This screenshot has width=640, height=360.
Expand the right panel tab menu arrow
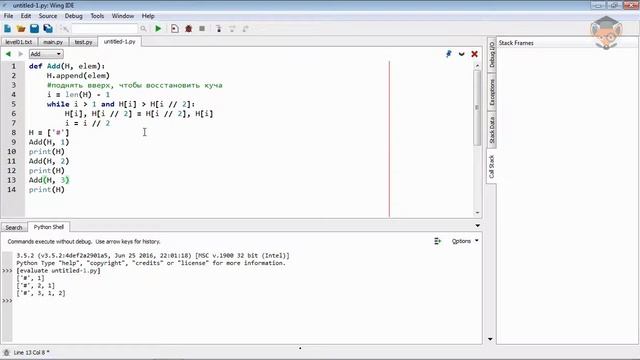pos(490,339)
